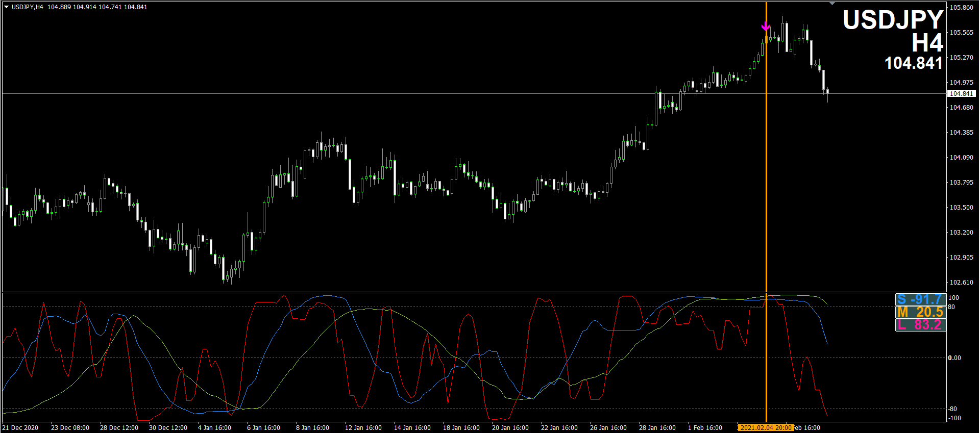Click the pink L 83.2 indicator readout
The height and width of the screenshot is (433, 980).
pos(920,325)
